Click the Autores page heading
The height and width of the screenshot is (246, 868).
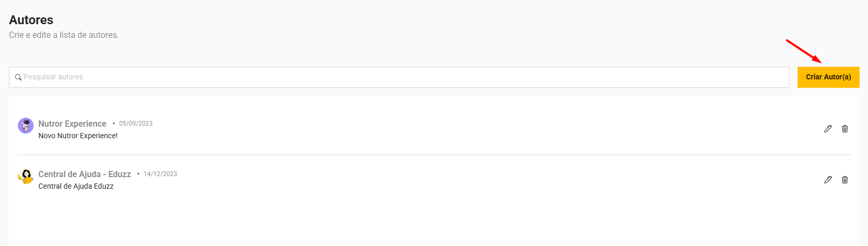(31, 20)
